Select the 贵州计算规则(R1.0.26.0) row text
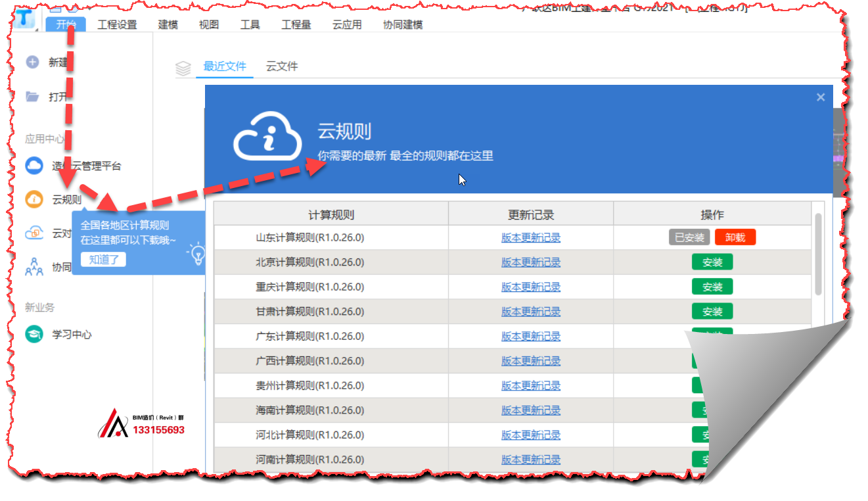The width and height of the screenshot is (868, 501). [x=310, y=385]
